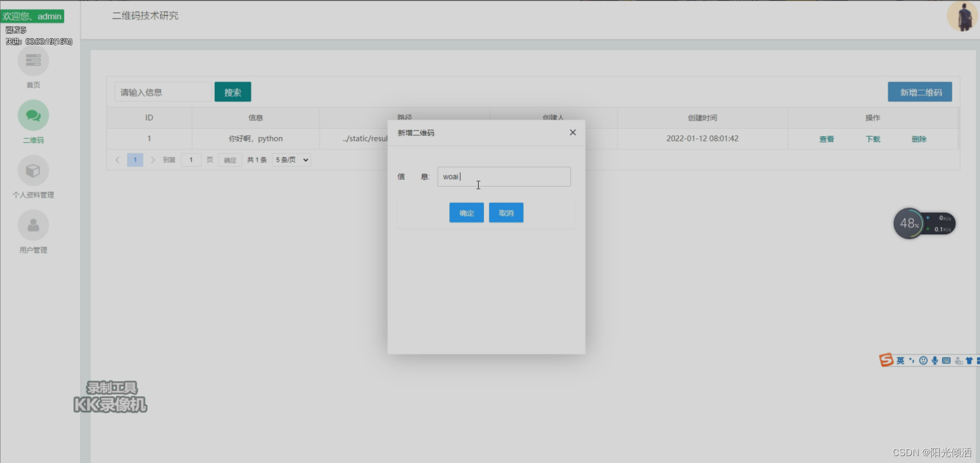Open 用户管理 user icon
This screenshot has width=980, height=463.
(x=33, y=225)
